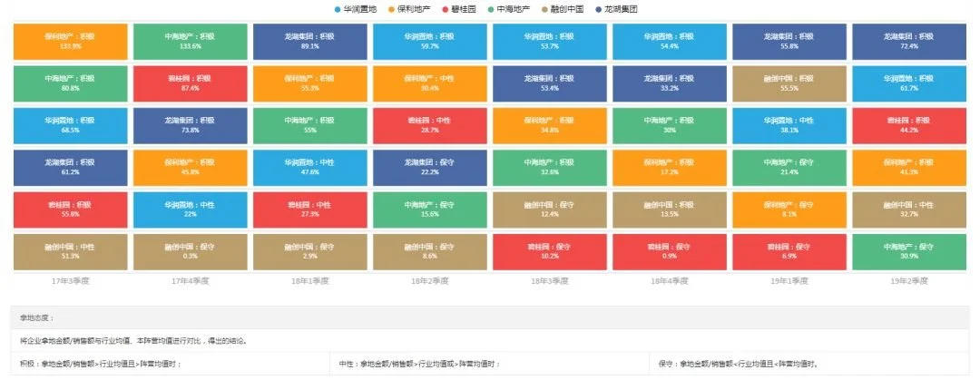The height and width of the screenshot is (380, 980).
Task: Click the 融创中国 保守 0.3% cell
Action: click(191, 252)
